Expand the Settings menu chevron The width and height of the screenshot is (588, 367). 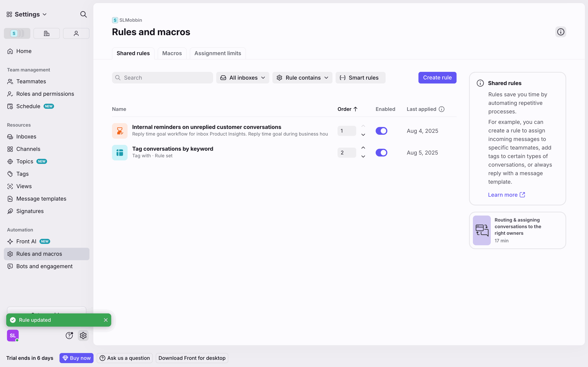click(45, 15)
